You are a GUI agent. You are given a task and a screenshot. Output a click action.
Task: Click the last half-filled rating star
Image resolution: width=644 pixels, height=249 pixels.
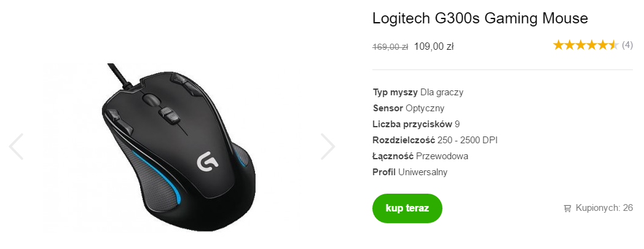tap(613, 45)
